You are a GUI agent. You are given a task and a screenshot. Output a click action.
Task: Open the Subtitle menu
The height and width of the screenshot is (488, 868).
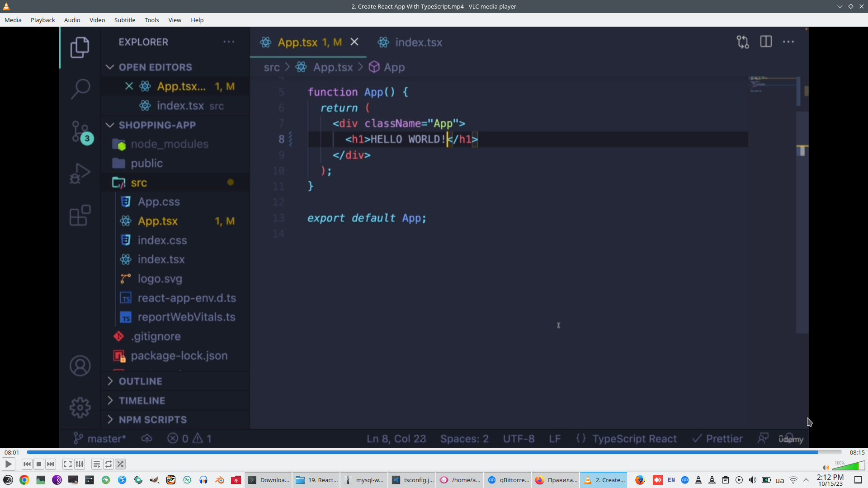tap(124, 20)
